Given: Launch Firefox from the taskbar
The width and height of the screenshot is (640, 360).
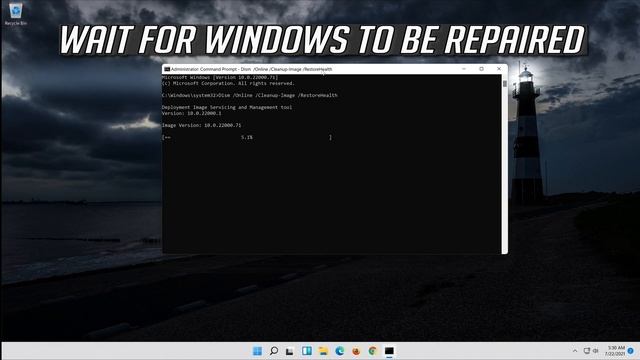Looking at the screenshot, I should [356, 351].
